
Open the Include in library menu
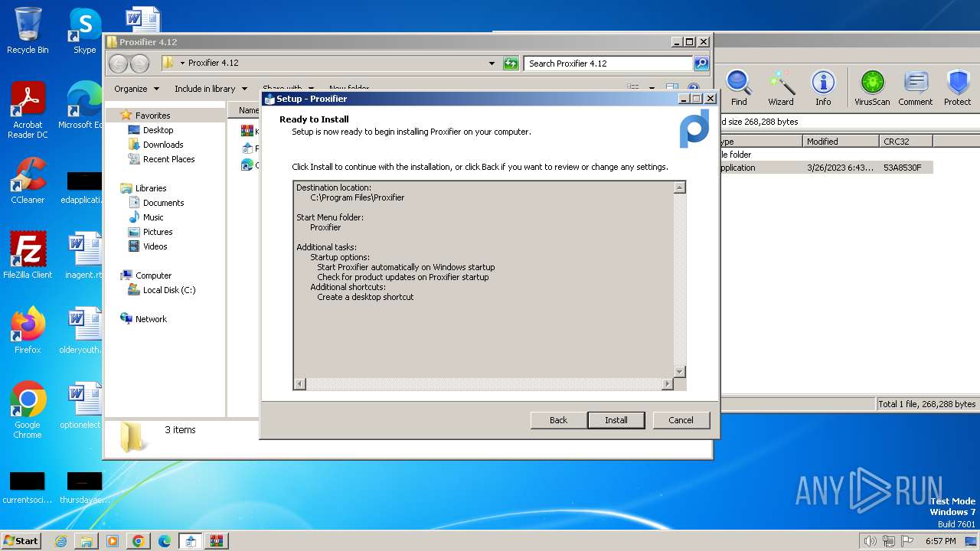(x=211, y=89)
